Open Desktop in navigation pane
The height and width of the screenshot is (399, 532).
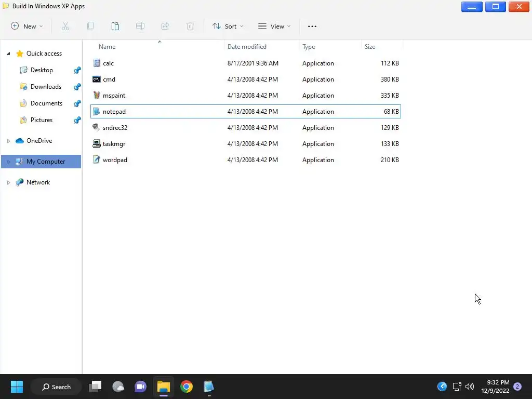pyautogui.click(x=42, y=70)
